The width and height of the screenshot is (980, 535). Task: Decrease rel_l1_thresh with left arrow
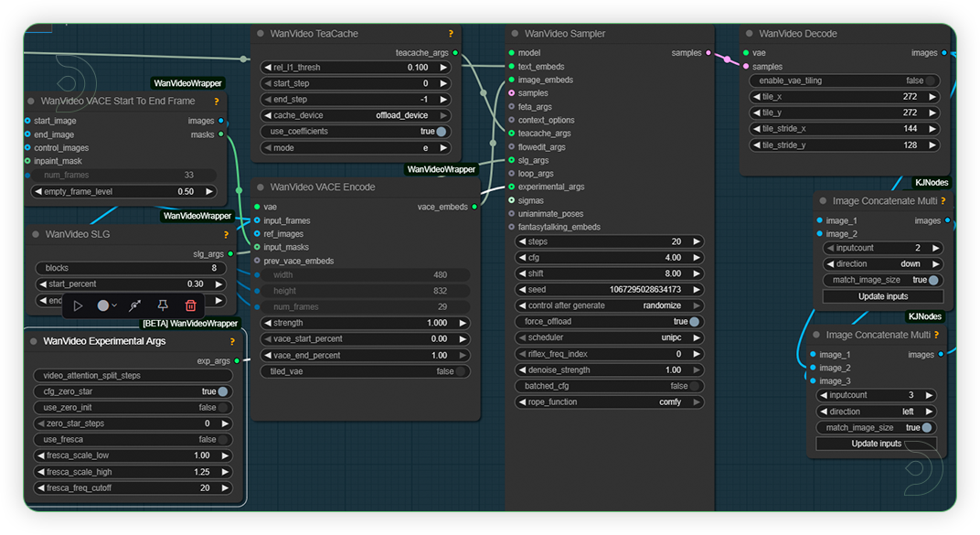(x=268, y=68)
